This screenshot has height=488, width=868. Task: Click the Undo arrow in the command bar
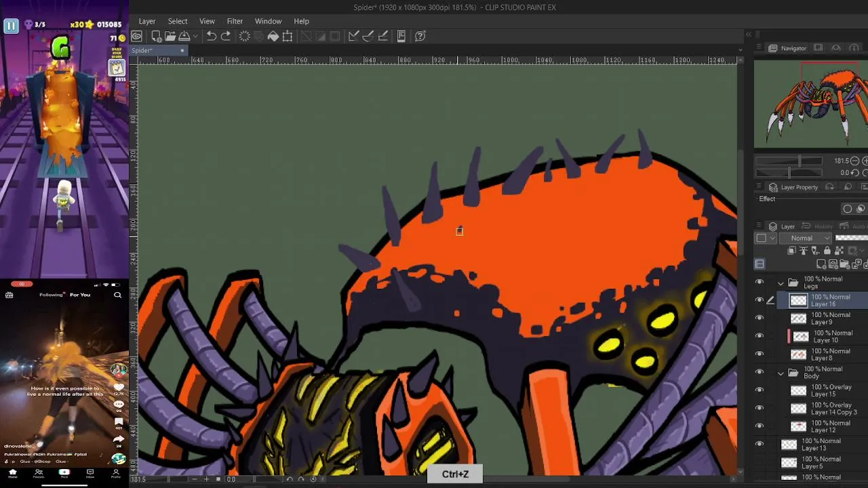(x=212, y=36)
